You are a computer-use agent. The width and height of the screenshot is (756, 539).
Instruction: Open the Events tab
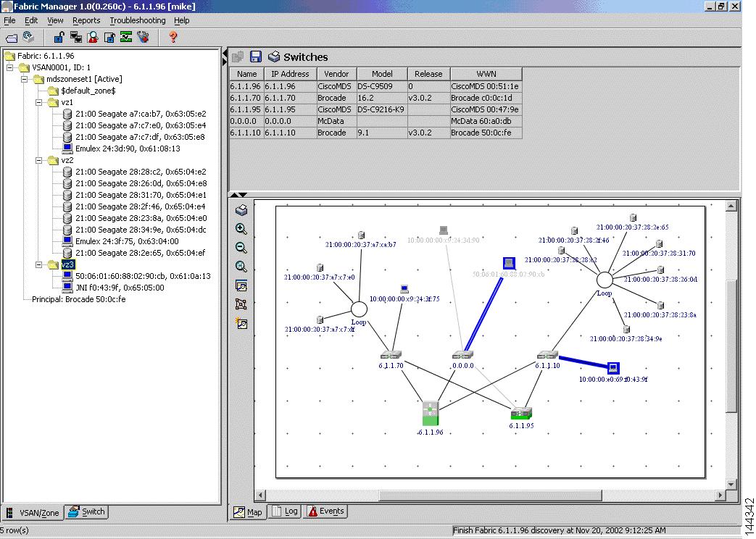pos(325,511)
